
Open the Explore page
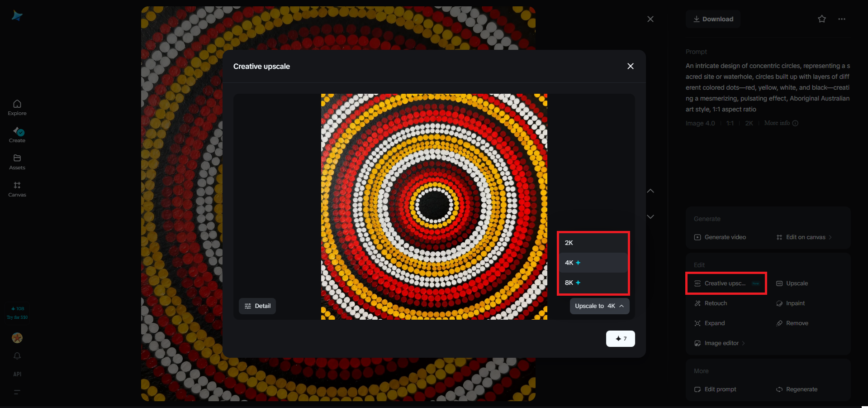click(17, 108)
